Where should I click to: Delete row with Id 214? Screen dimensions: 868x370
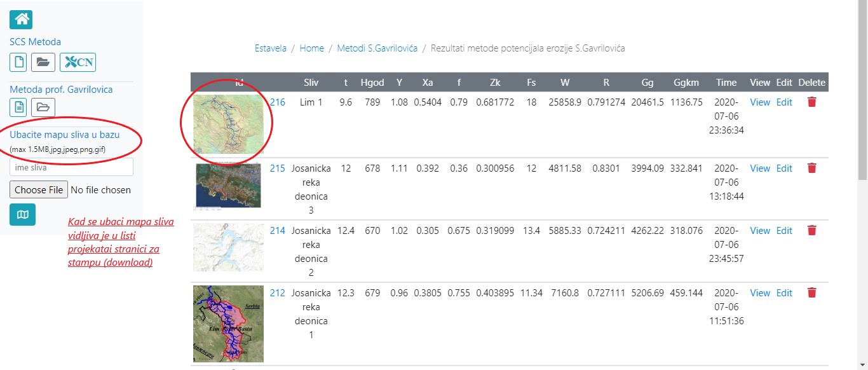[811, 230]
